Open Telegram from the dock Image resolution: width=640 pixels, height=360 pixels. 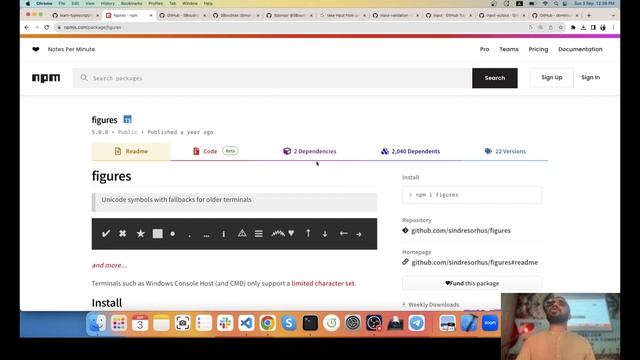(x=416, y=323)
